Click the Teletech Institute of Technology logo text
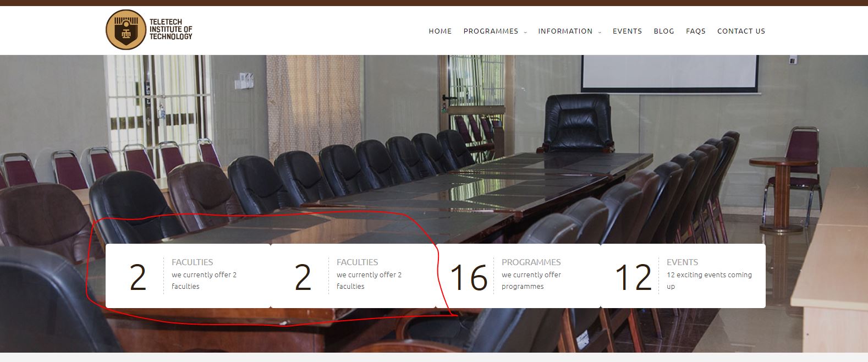This screenshot has height=362, width=868. 171,30
